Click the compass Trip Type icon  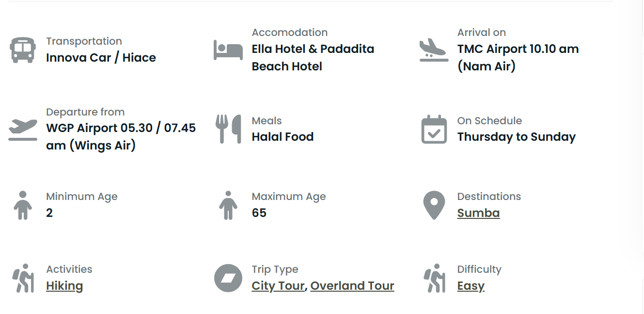(228, 278)
